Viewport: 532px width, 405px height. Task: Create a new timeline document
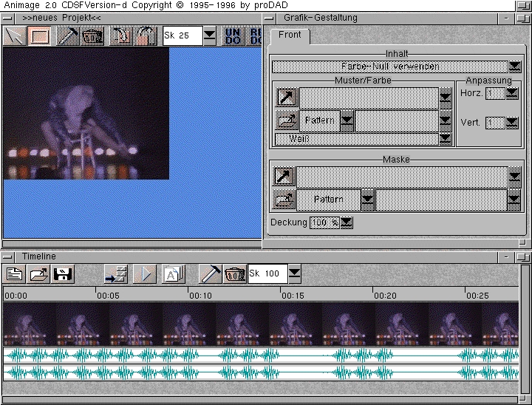pyautogui.click(x=14, y=274)
